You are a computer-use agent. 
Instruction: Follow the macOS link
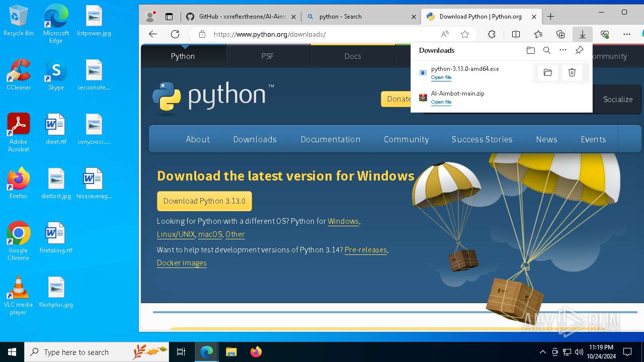[210, 234]
